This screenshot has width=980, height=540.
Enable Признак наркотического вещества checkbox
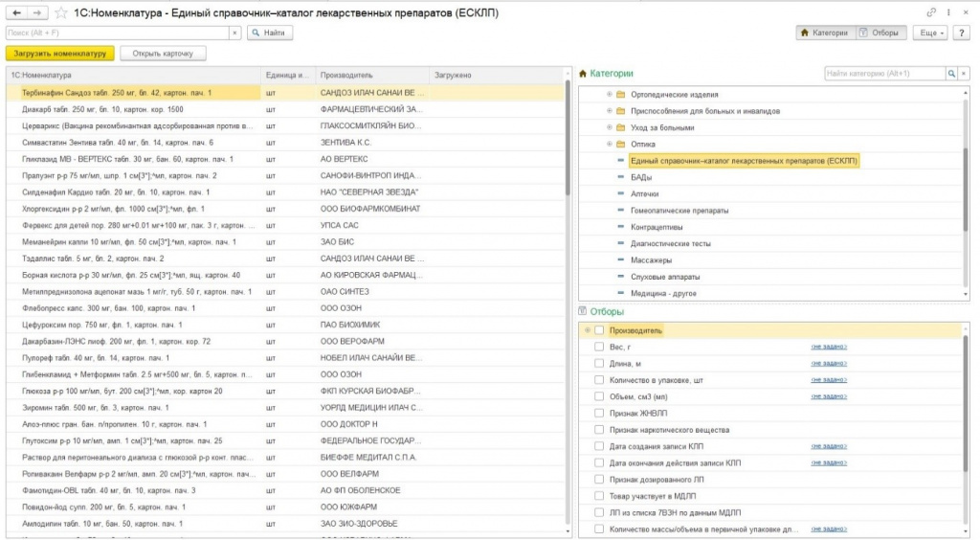click(599, 429)
